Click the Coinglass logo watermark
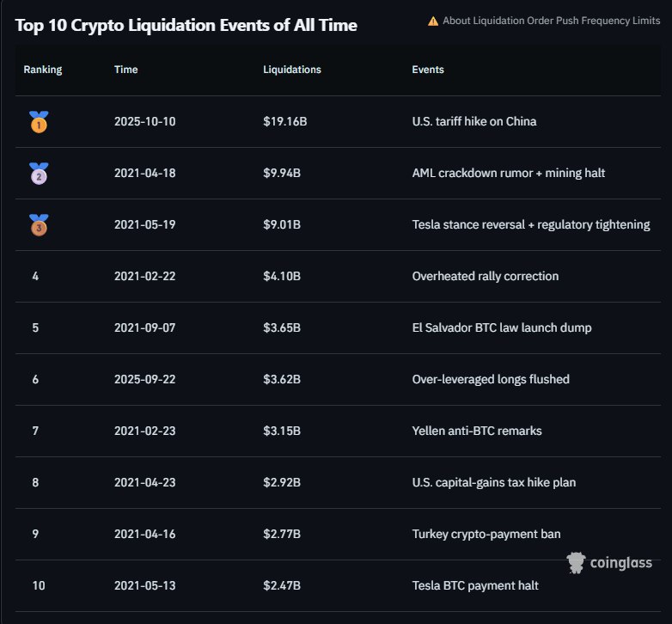 [609, 563]
